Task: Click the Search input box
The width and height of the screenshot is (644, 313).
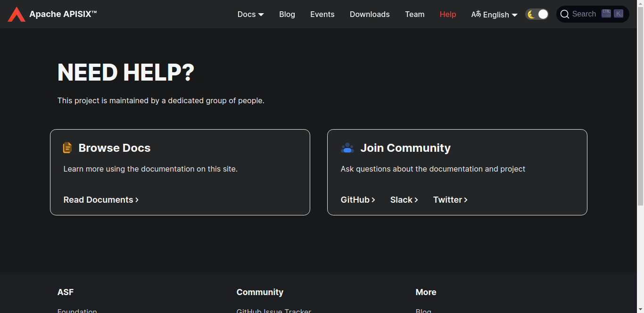Action: coord(593,14)
